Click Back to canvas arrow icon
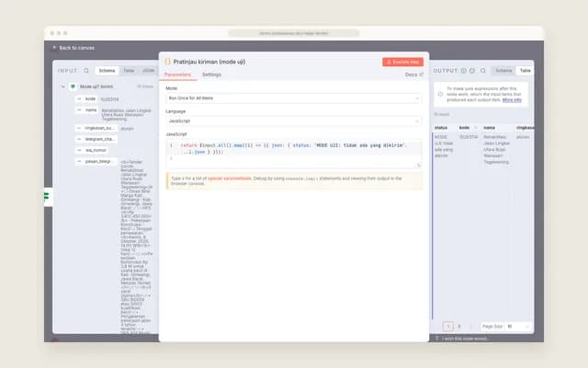This screenshot has height=368, width=588. pyautogui.click(x=54, y=48)
